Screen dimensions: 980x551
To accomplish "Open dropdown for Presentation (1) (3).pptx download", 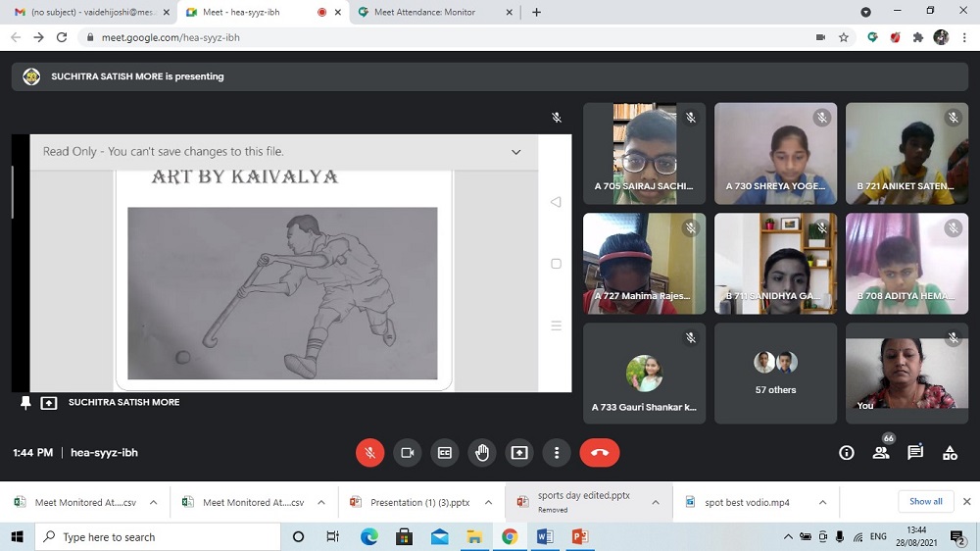I will 488,502.
